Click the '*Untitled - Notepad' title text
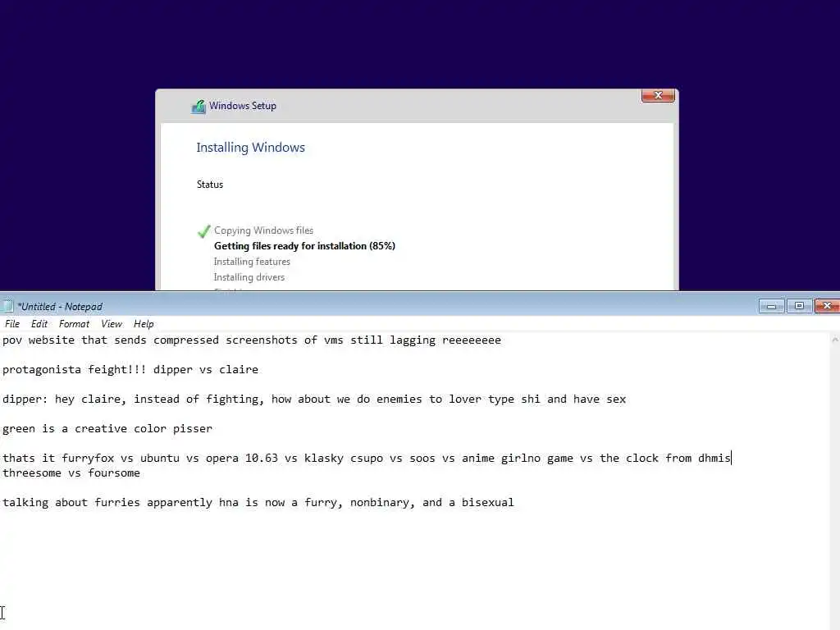The height and width of the screenshot is (630, 840). click(59, 307)
